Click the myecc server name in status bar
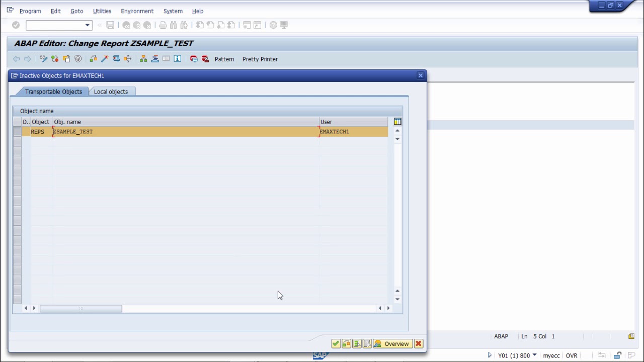The height and width of the screenshot is (362, 644). [551, 355]
